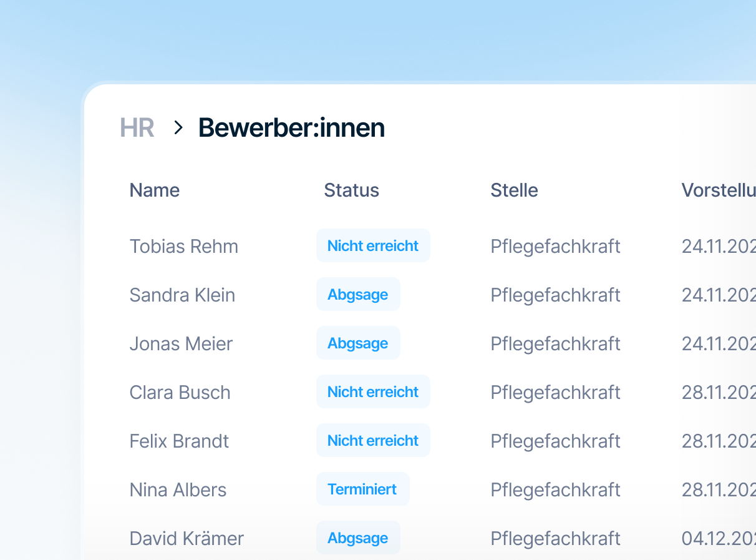Click David Krämer's Abgsage status chip
Image resolution: width=756 pixels, height=560 pixels.
358,538
